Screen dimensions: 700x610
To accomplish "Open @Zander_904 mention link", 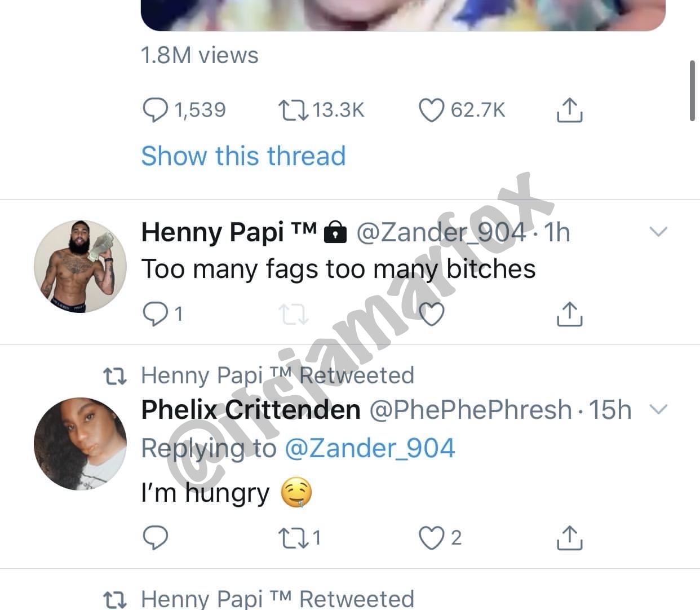I will (370, 448).
